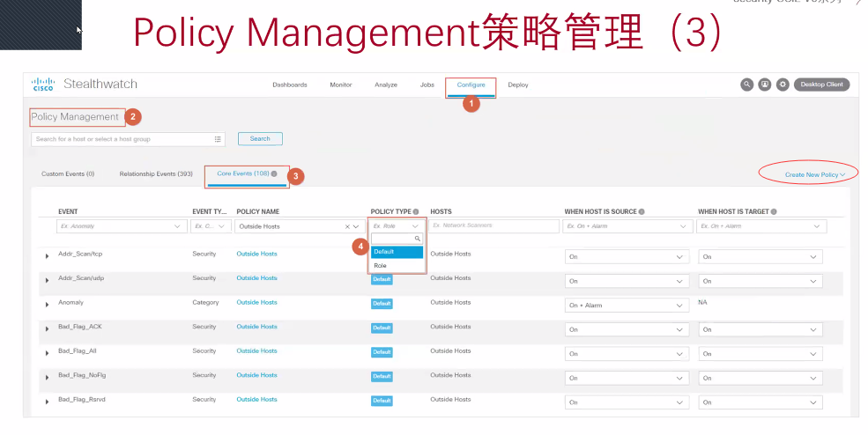
Task: Sort by the EVENT column header
Action: (x=68, y=211)
